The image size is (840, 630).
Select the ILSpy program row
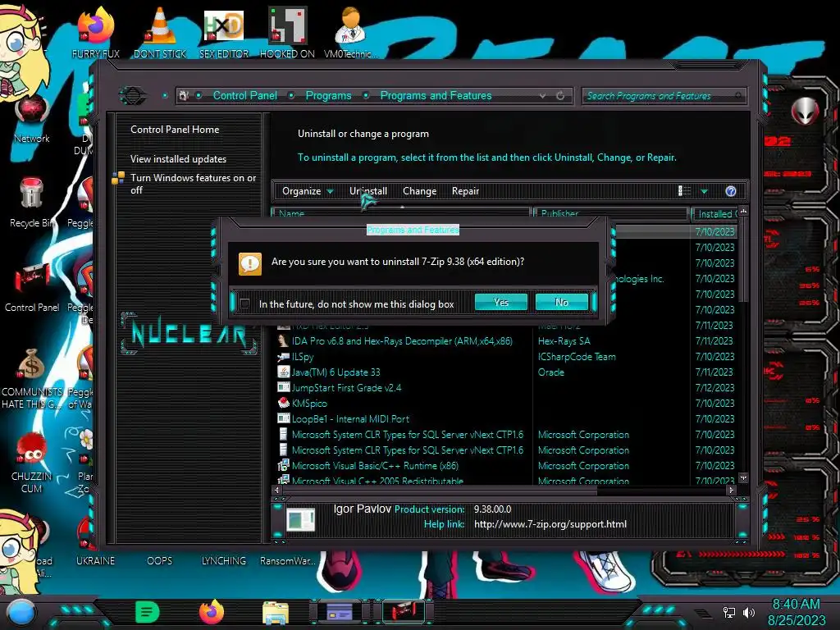tap(506, 357)
